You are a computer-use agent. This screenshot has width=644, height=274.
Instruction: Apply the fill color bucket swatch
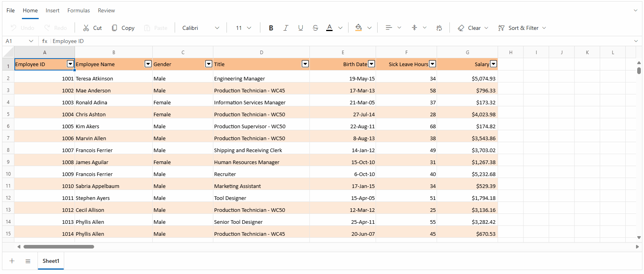coord(358,28)
